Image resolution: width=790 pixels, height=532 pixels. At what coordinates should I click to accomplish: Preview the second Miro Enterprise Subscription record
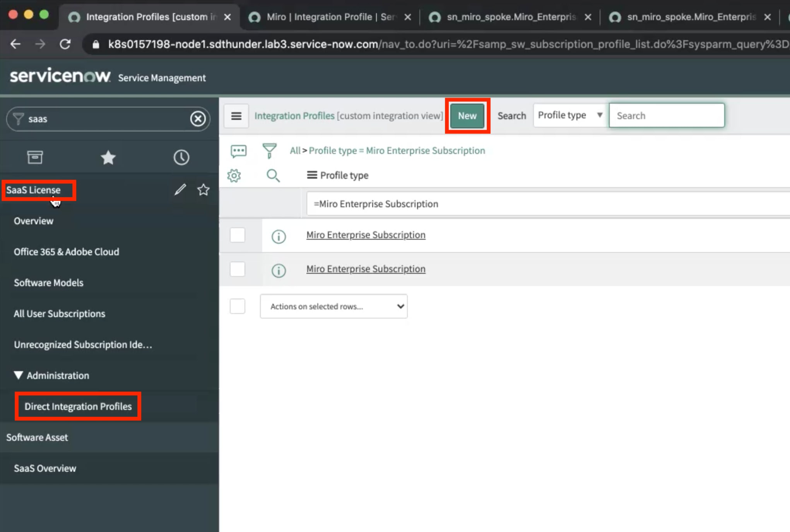[x=279, y=270]
